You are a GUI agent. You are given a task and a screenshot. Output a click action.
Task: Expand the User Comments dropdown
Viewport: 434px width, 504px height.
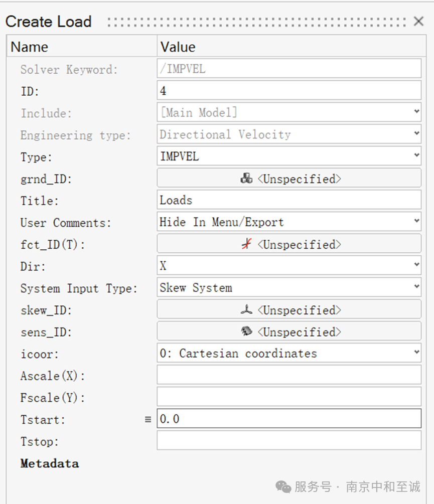coord(289,222)
